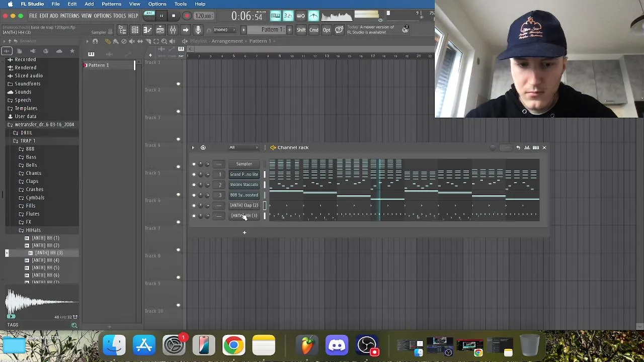Select [ANTH] HH (4) sample in browser
The height and width of the screenshot is (362, 644).
coord(46,260)
